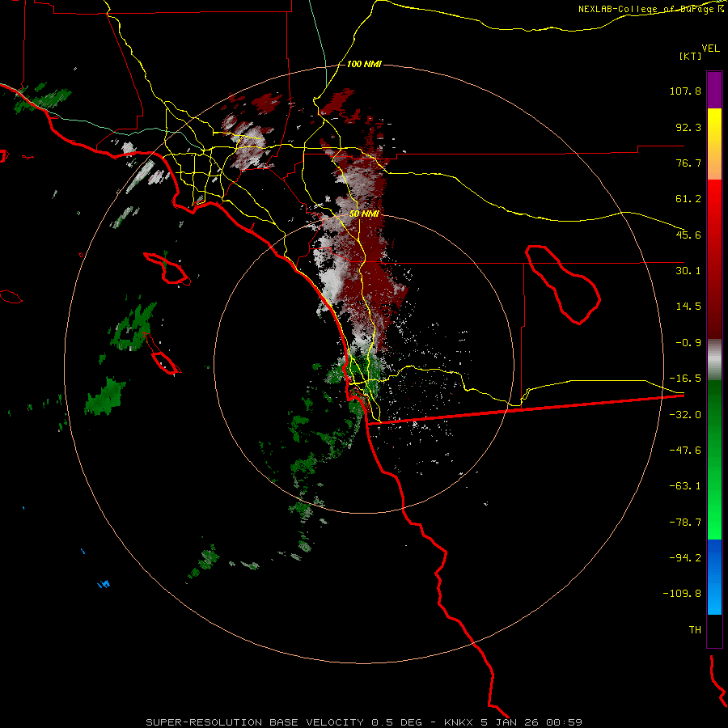
Task: Click the [KT] units label
Action: [x=690, y=56]
